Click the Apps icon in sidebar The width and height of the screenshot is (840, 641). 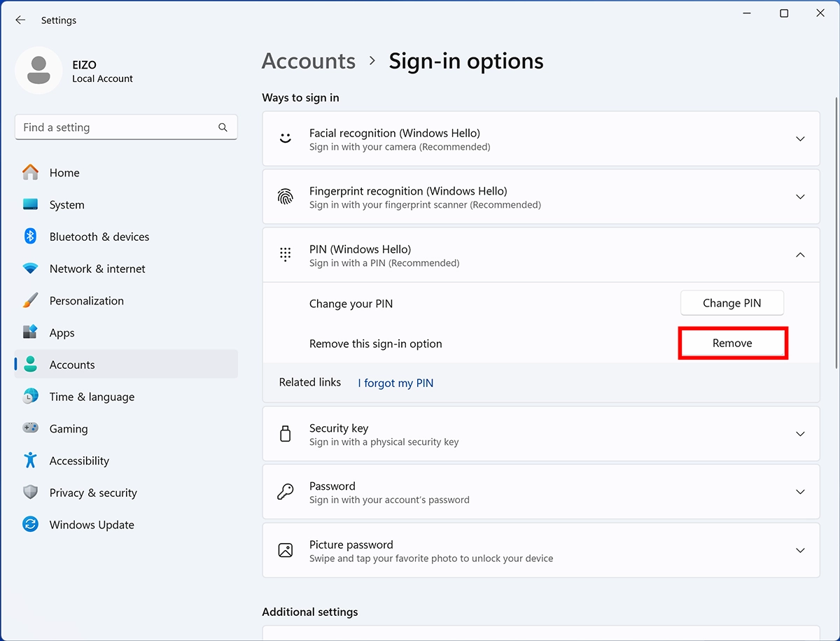(30, 332)
